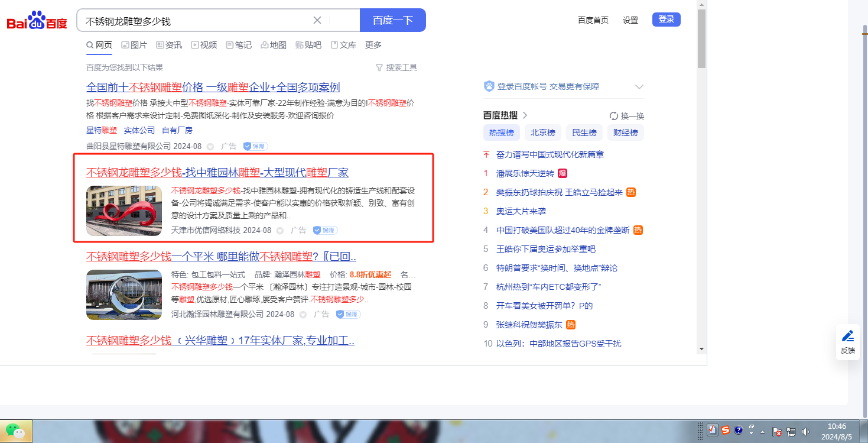Screen dimensions: 868x443
Task: Open the 反馈 feedback widget
Action: point(848,342)
